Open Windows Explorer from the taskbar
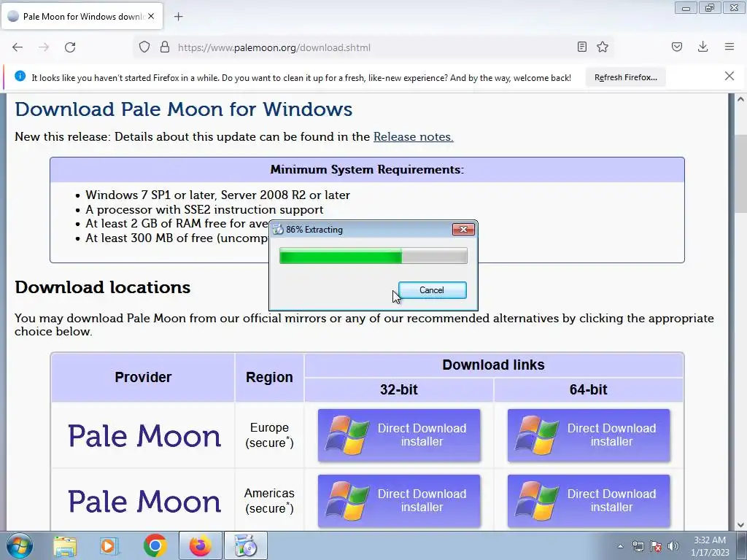Viewport: 747px width, 560px height. [x=65, y=545]
